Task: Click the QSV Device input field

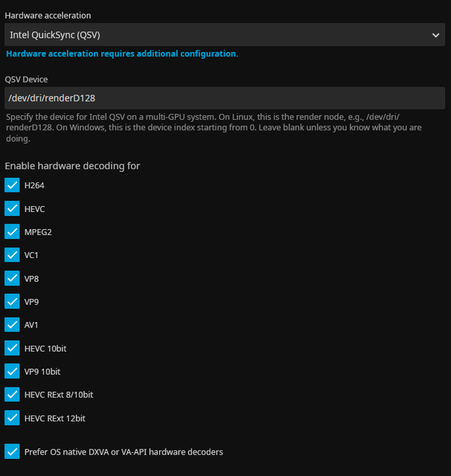Action: pyautogui.click(x=224, y=98)
